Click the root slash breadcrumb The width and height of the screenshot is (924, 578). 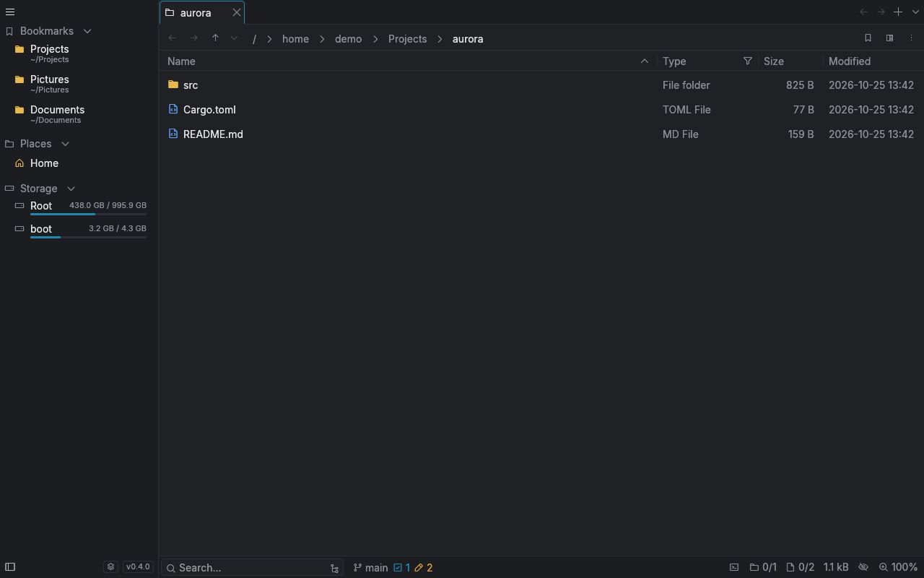click(x=254, y=39)
